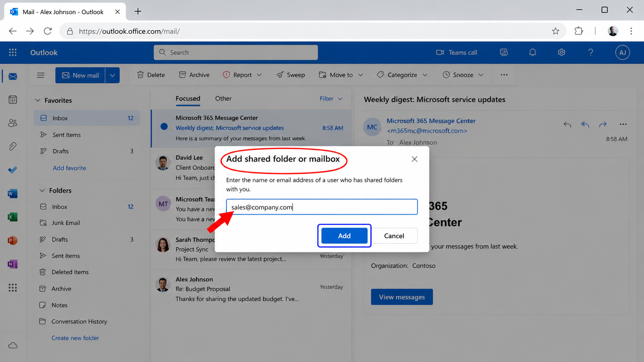Click Reply all arrow in reading pane
This screenshot has height=362, width=644.
click(585, 124)
